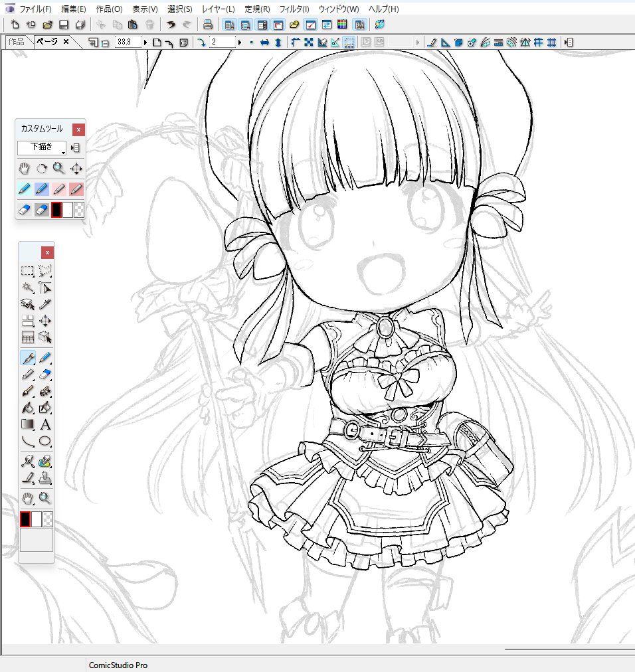
Task: Select the gradient tool
Action: point(27,424)
